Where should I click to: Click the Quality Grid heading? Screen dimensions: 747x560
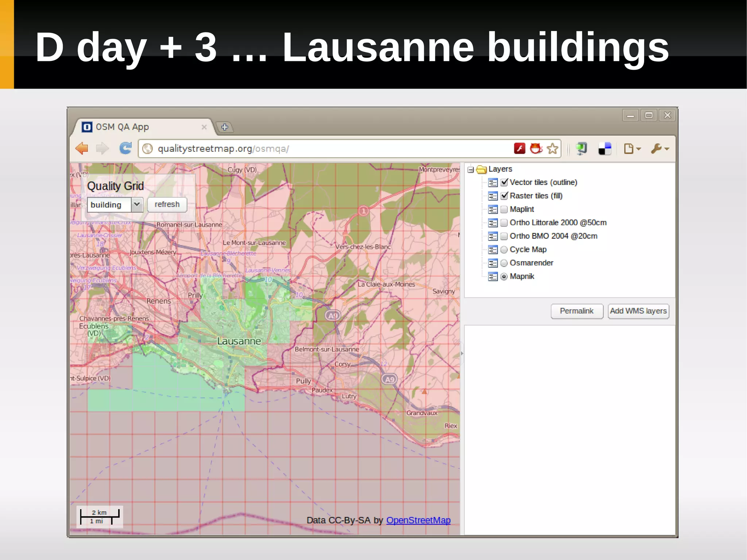(115, 186)
